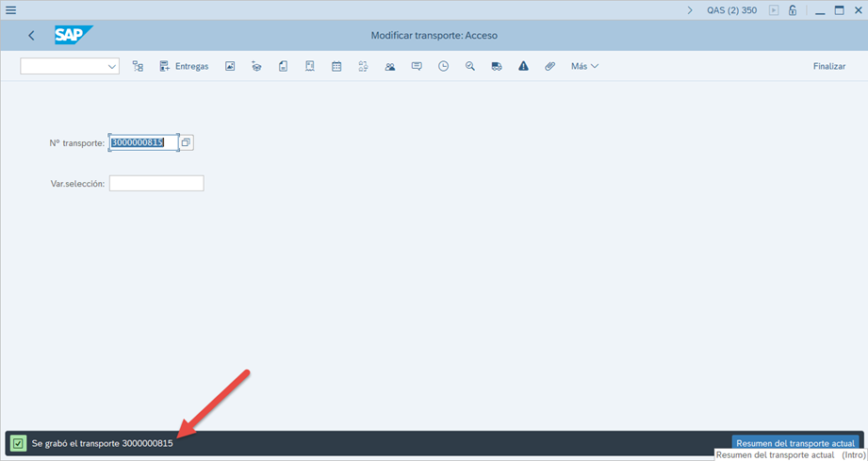Expand the Más overflow menu
This screenshot has width=868, height=461.
[584, 67]
